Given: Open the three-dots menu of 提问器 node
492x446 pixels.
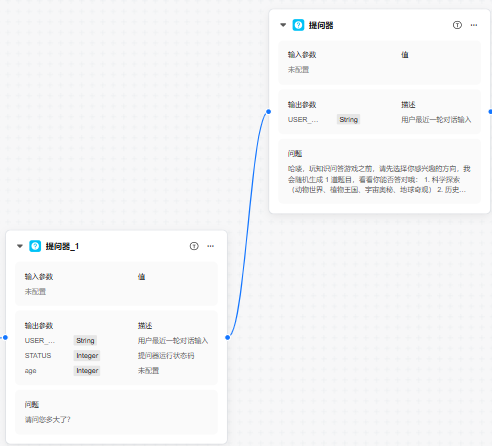Looking at the screenshot, I should (474, 25).
